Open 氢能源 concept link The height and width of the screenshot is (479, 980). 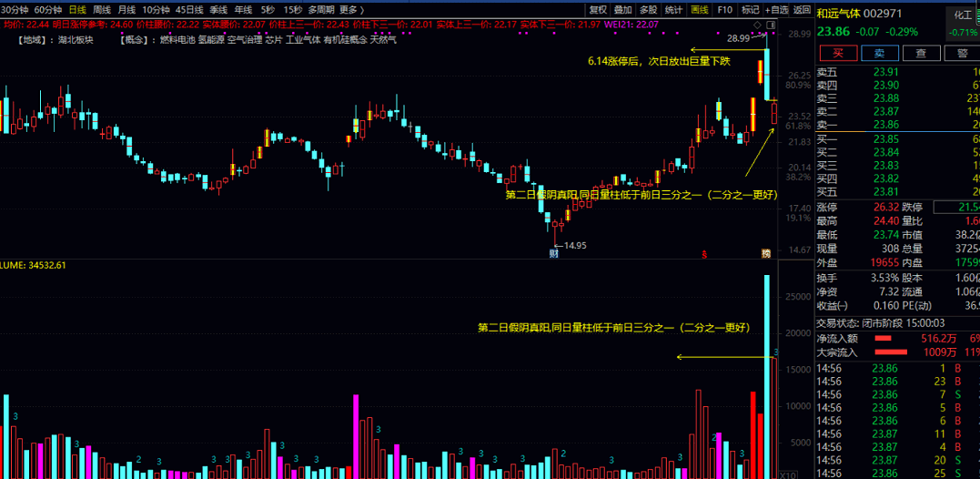211,40
